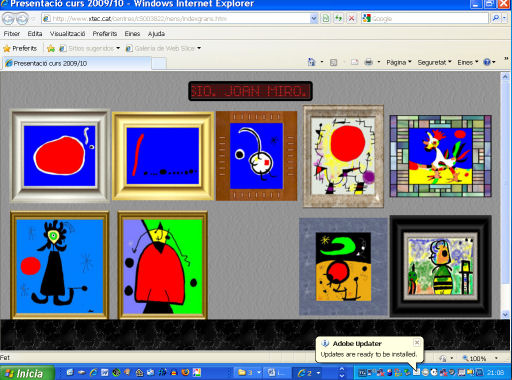Image resolution: width=512 pixels, height=380 pixels.
Task: Click the Print icon in command bar
Action: pyautogui.click(x=368, y=62)
